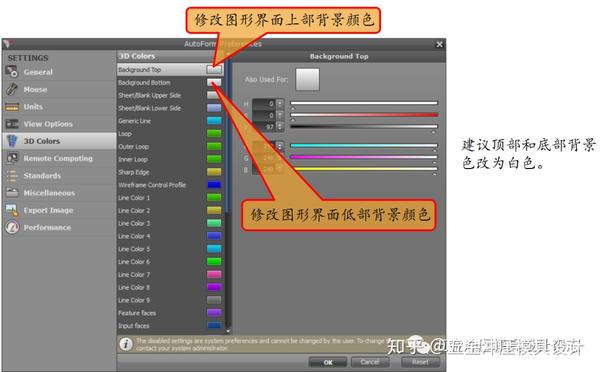Select the Line Color 7 row

pos(170,274)
